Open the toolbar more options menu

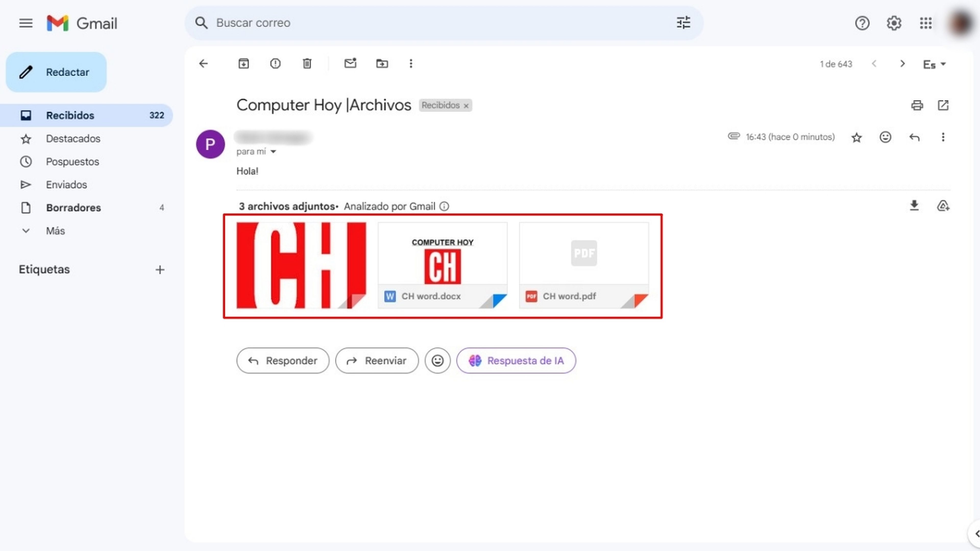click(411, 64)
